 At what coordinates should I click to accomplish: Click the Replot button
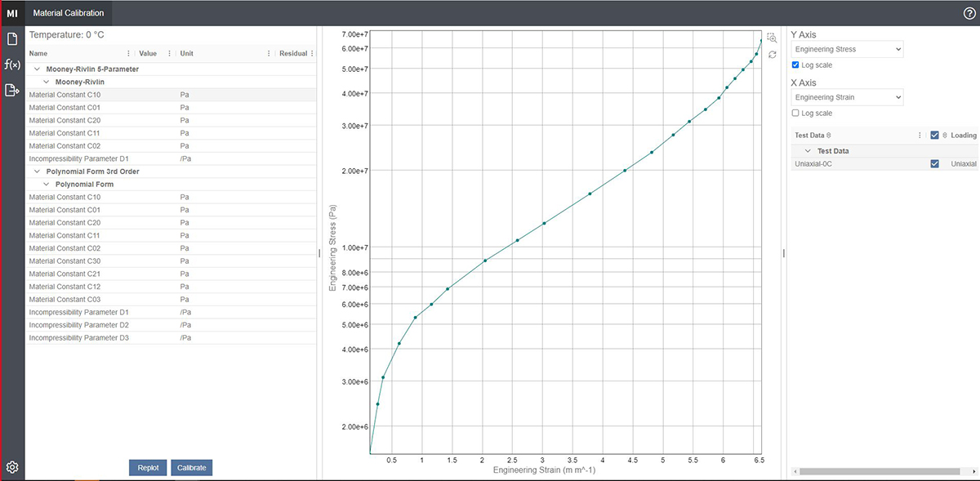(x=148, y=468)
